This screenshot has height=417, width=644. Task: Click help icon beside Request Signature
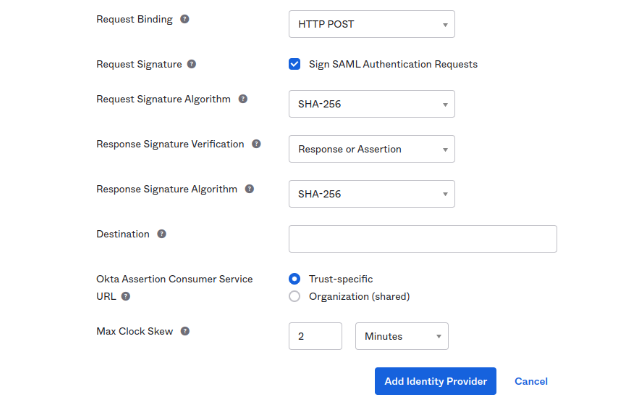click(x=192, y=64)
